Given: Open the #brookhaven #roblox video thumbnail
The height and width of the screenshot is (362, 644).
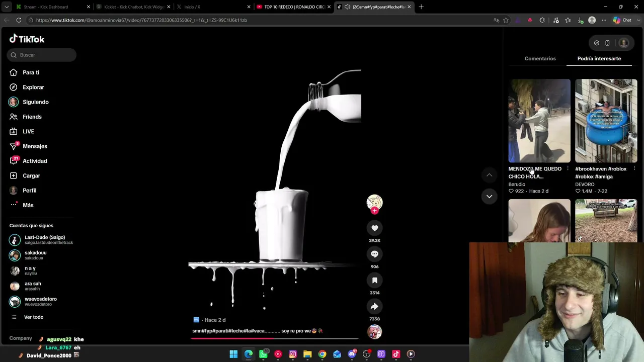Looking at the screenshot, I should (x=606, y=121).
